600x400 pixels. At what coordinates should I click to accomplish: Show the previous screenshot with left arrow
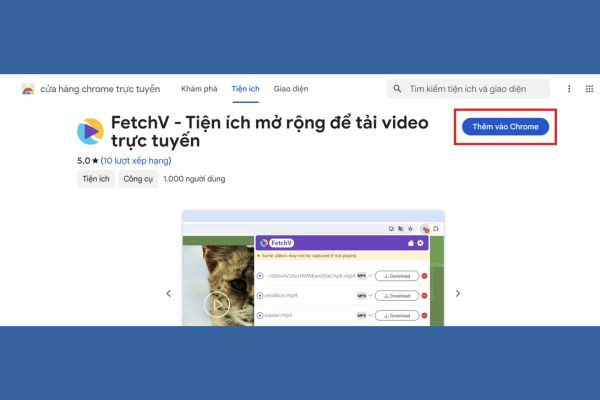[169, 294]
